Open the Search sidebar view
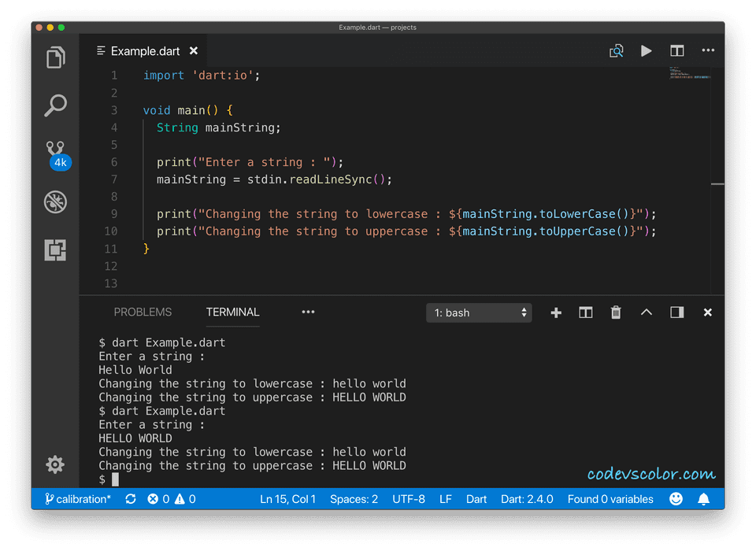The height and width of the screenshot is (551, 756). pos(54,105)
